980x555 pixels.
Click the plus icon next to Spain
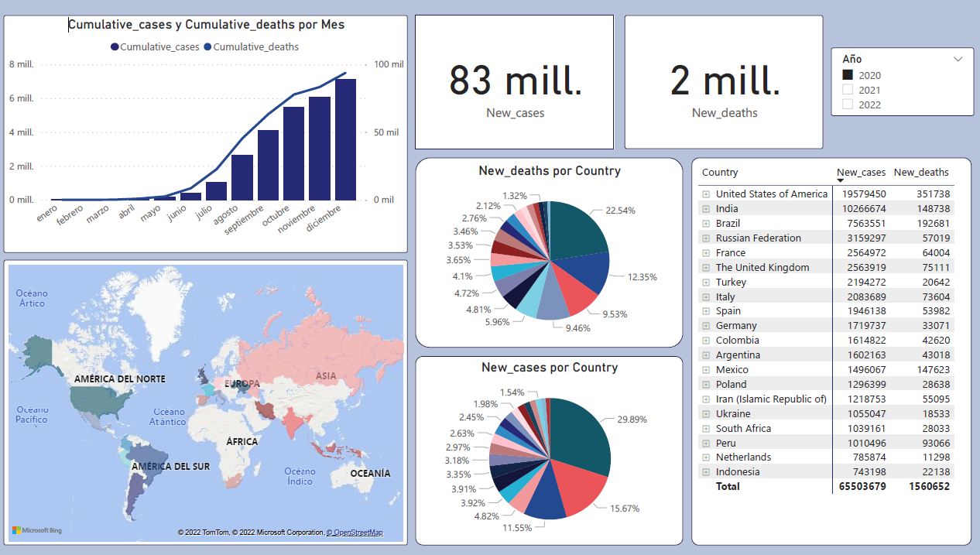(x=706, y=311)
